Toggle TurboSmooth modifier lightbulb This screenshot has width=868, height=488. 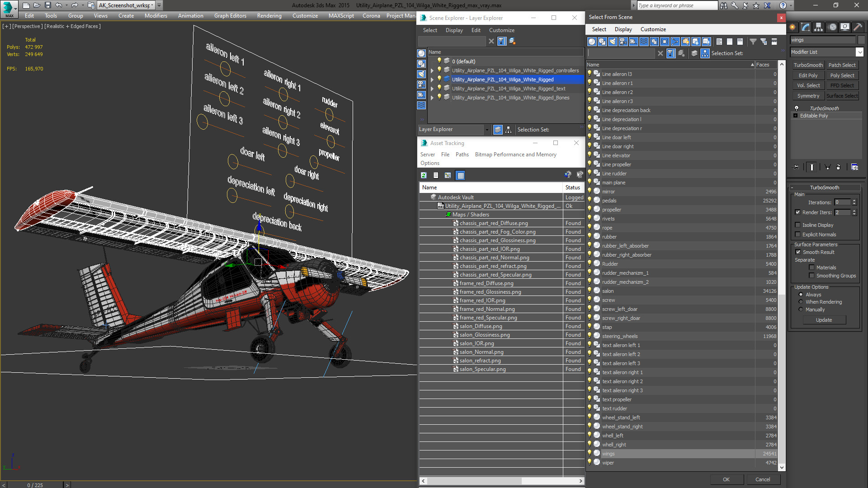[797, 108]
